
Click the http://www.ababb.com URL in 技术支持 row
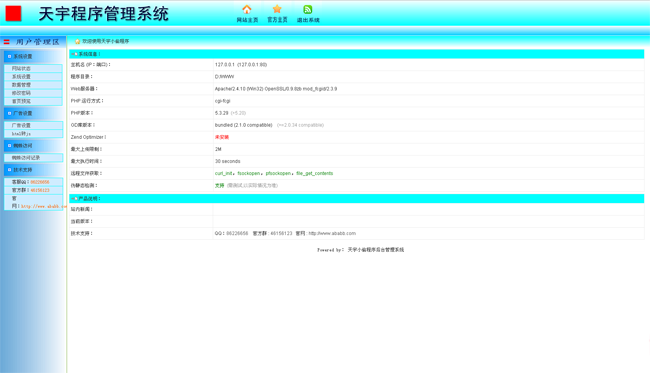coord(332,233)
